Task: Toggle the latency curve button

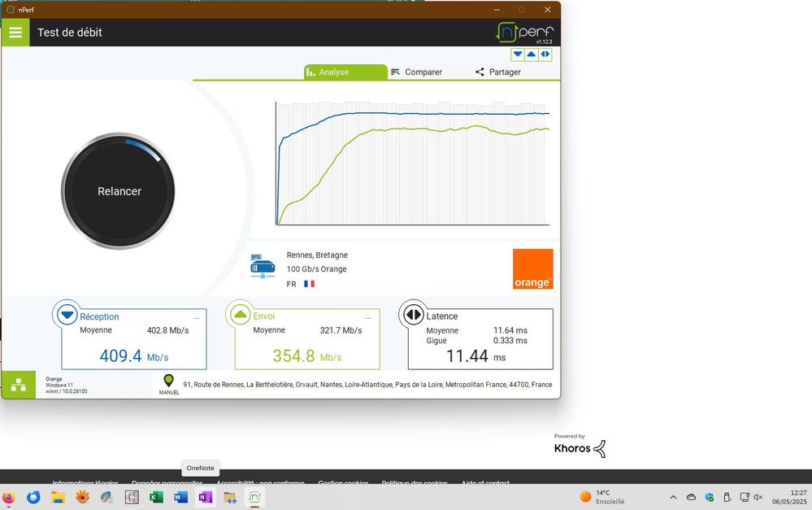Action: (545, 54)
